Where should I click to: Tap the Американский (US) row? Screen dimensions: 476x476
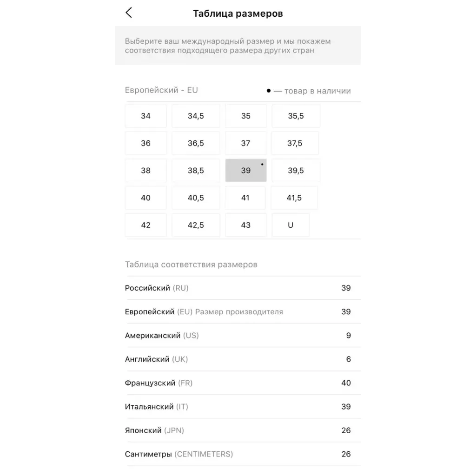238,336
